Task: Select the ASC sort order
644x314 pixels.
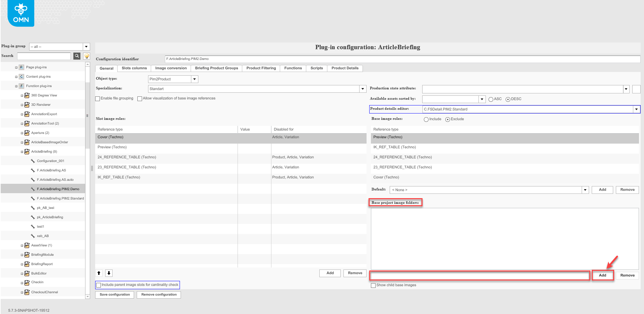Action: 491,99
